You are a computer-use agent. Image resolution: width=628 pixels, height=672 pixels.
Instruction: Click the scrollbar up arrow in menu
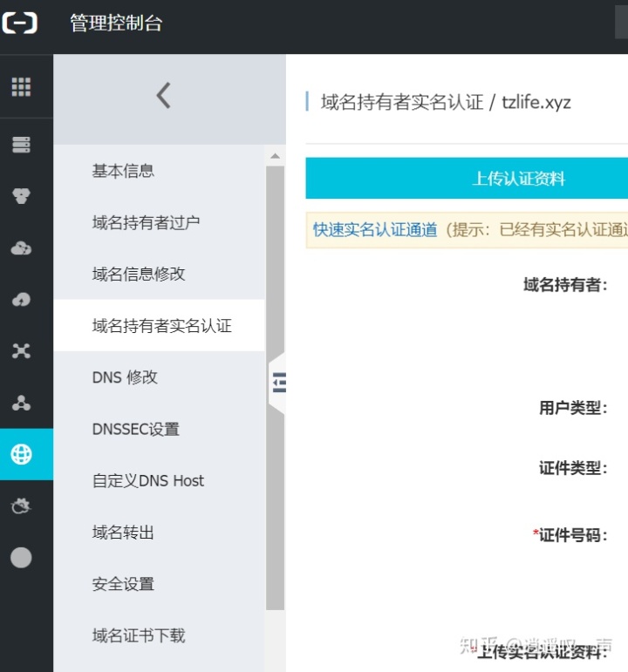click(x=275, y=156)
